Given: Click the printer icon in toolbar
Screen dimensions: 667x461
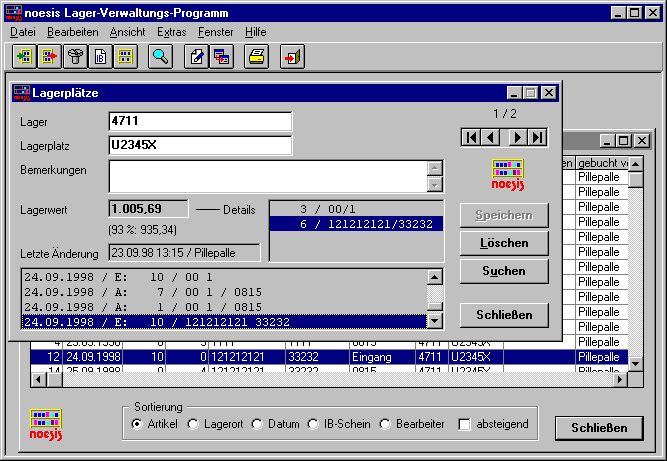Looking at the screenshot, I should (x=257, y=57).
